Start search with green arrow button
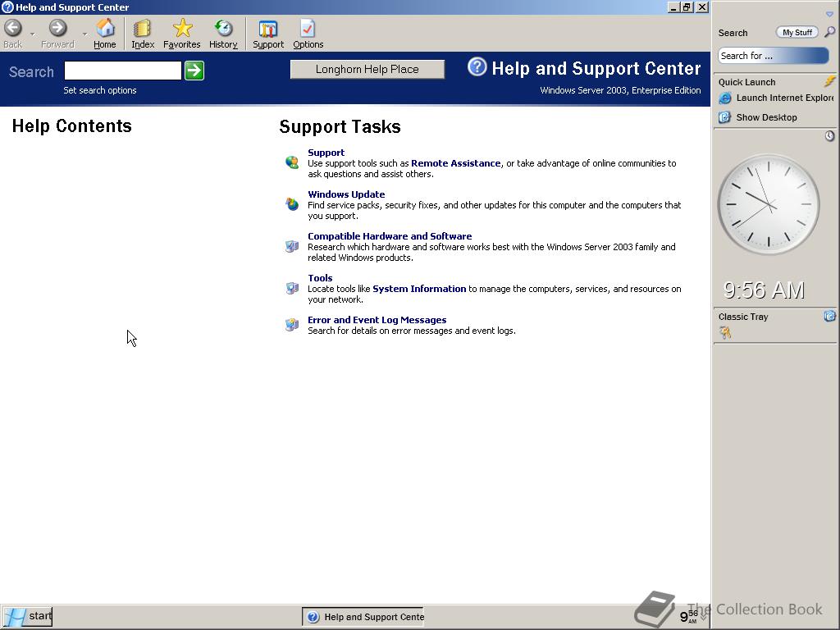Image resolution: width=840 pixels, height=630 pixels. pos(194,71)
